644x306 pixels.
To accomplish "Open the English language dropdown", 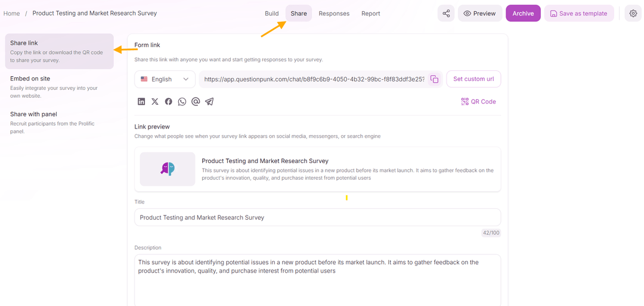I will pos(164,79).
